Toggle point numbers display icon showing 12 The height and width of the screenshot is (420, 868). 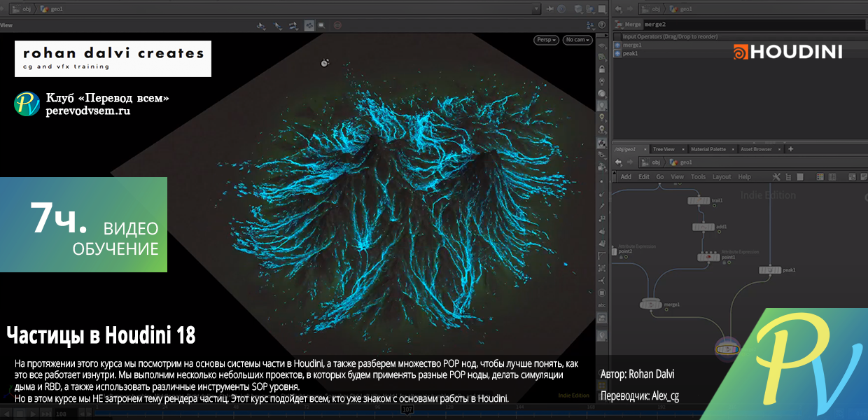601,218
